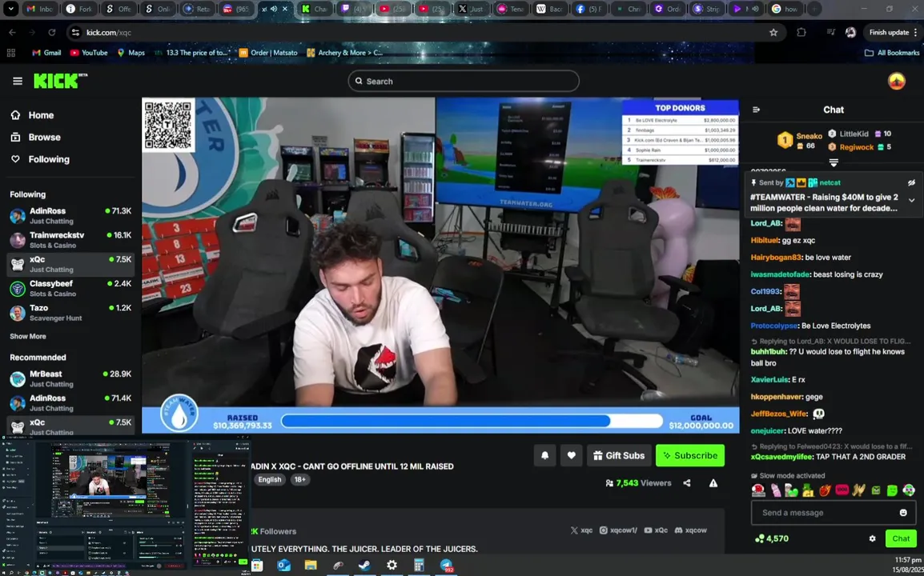The width and height of the screenshot is (924, 576).
Task: Click Regiwock in the gifters leaderboard
Action: (856, 146)
